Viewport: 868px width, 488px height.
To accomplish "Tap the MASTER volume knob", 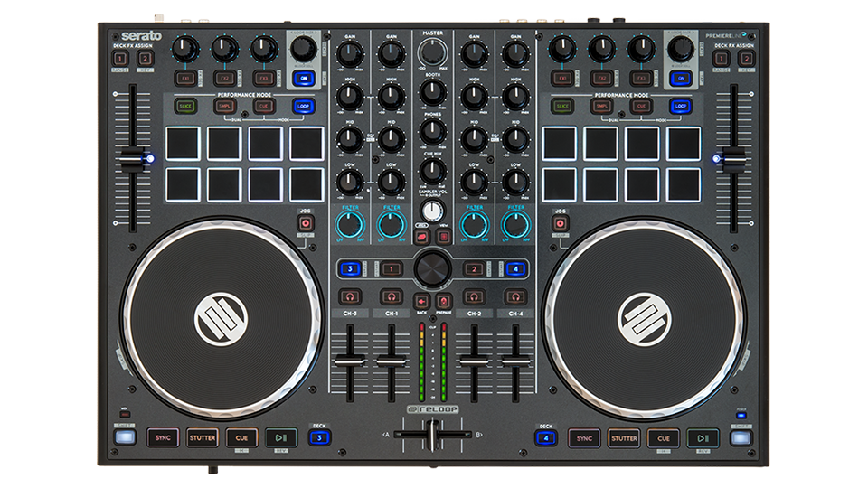I will pos(432,53).
